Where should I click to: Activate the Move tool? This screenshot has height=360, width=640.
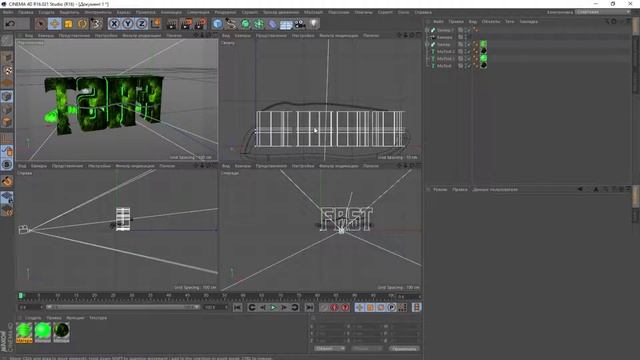pyautogui.click(x=54, y=24)
